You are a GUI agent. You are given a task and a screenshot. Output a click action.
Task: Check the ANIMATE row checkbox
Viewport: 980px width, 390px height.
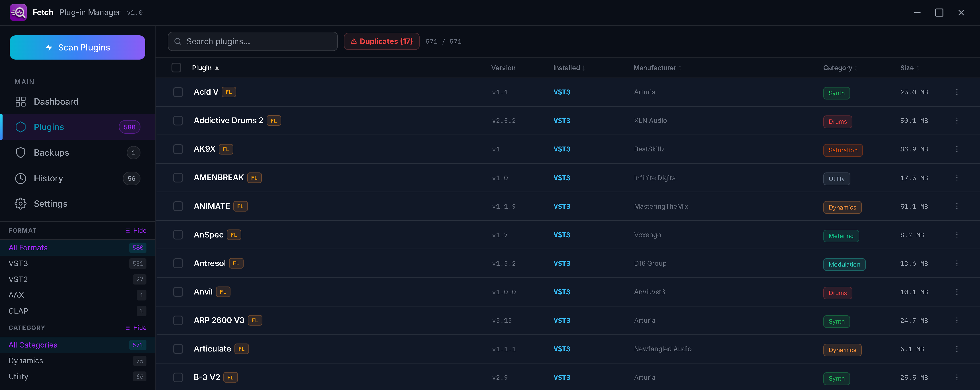(178, 206)
